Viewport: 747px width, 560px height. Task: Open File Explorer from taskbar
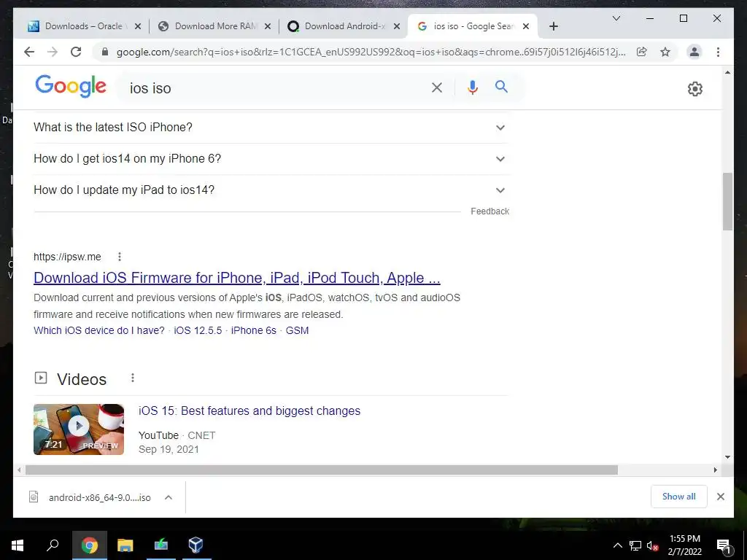pos(125,545)
